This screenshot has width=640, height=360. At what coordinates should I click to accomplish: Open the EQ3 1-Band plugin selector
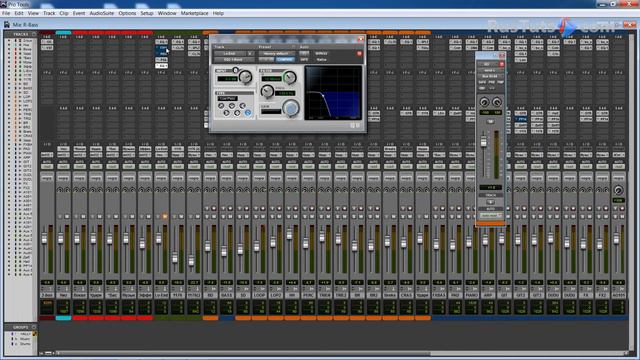tap(233, 60)
